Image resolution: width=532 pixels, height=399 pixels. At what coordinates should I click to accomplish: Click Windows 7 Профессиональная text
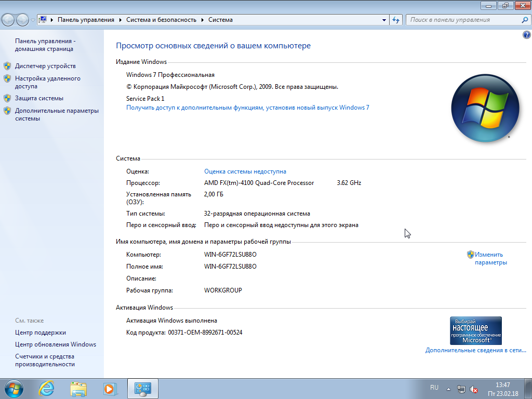pos(170,75)
